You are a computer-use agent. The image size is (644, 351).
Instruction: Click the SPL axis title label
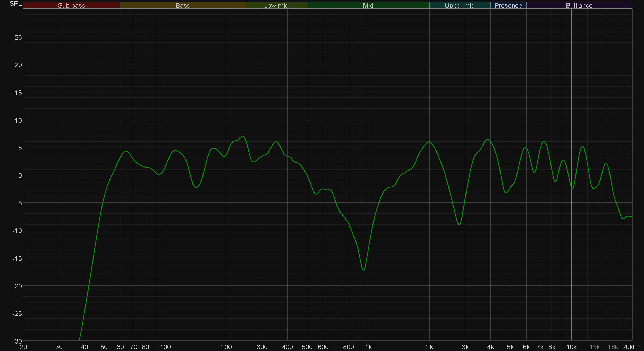click(x=15, y=4)
